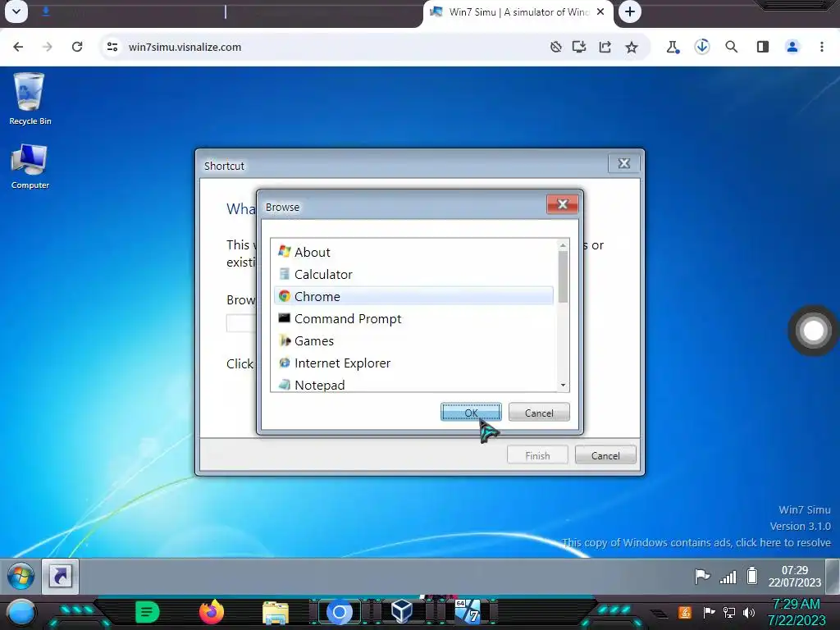Open the Computer desktop icon
Screen dimensions: 840x630
(x=30, y=166)
